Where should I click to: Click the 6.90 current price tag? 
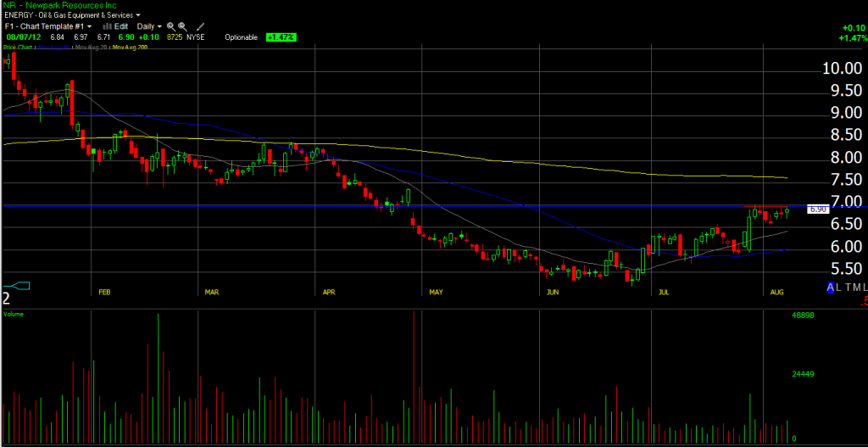(x=817, y=209)
